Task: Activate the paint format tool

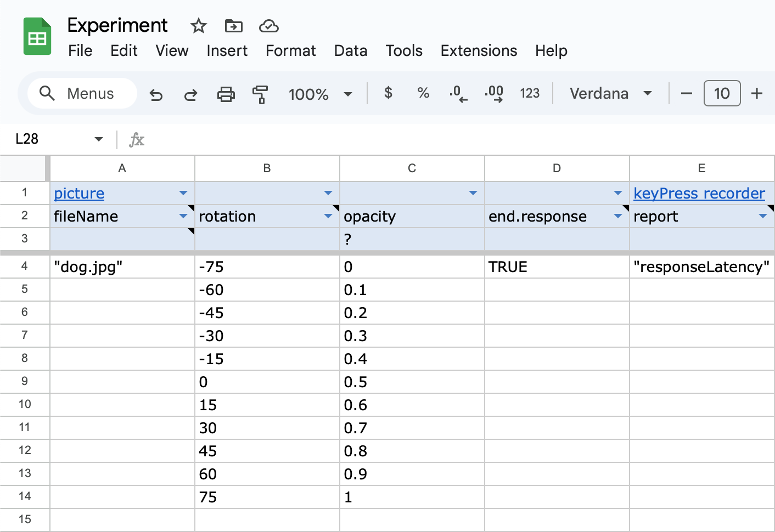Action: coord(260,94)
